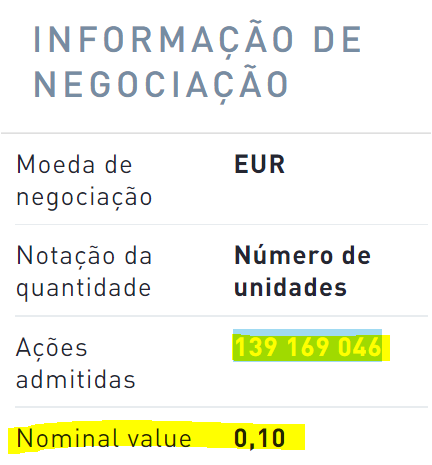Select the word Ações in the label
Screen dimensions: 432x465
52,347
